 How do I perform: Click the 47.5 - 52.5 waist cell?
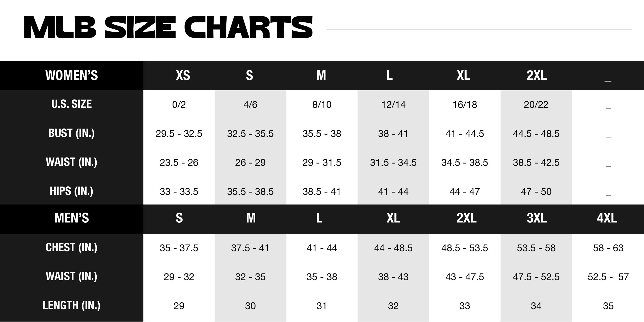tap(536, 277)
